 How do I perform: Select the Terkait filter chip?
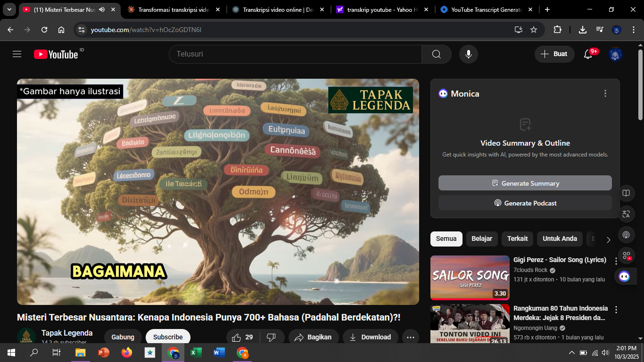[517, 239]
